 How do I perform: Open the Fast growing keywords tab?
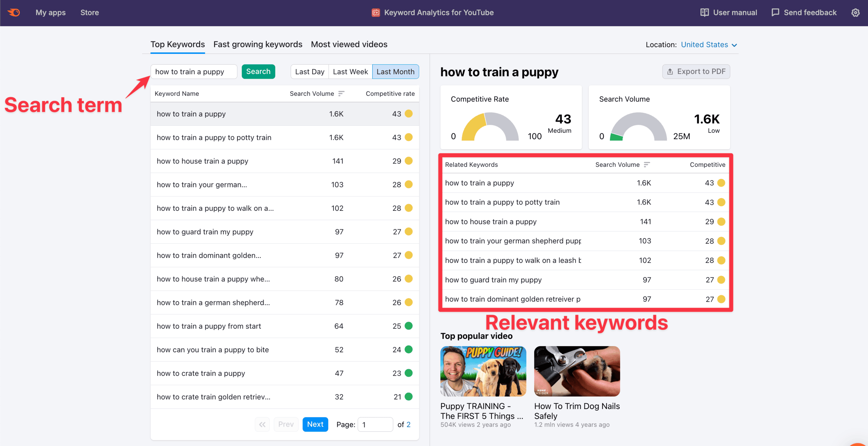(258, 44)
